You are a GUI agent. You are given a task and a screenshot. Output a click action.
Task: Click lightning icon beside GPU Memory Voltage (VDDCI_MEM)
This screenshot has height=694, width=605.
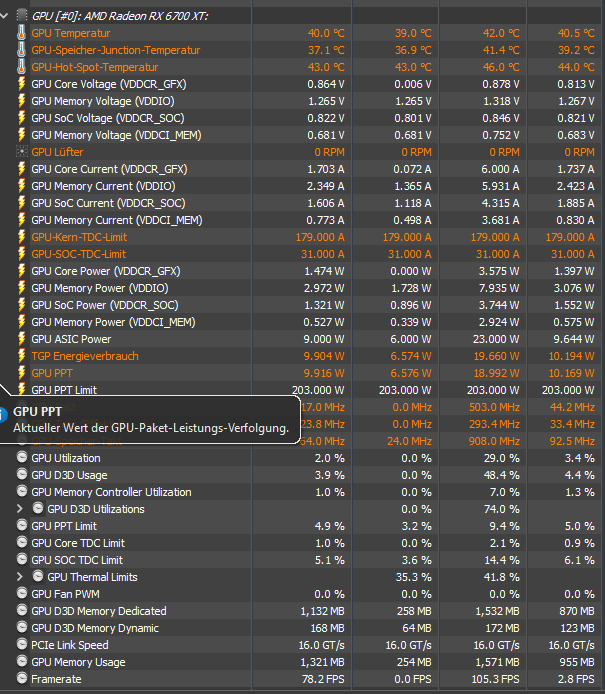pyautogui.click(x=21, y=135)
